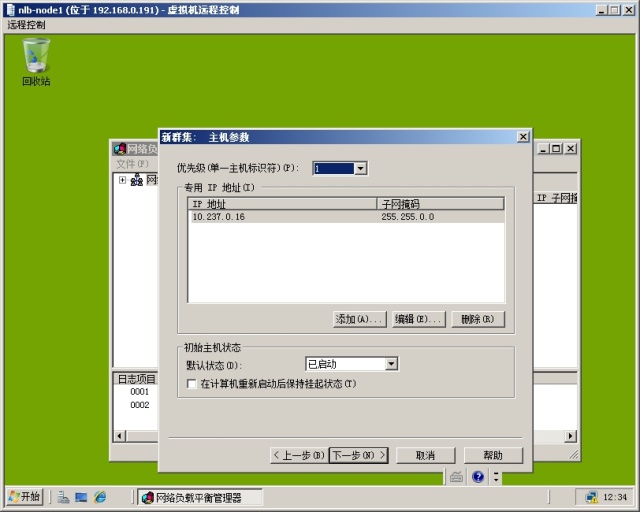The image size is (640, 512).
Task: Enable 在计算机重新启动后保持挂起状态 checkbox
Action: click(193, 384)
